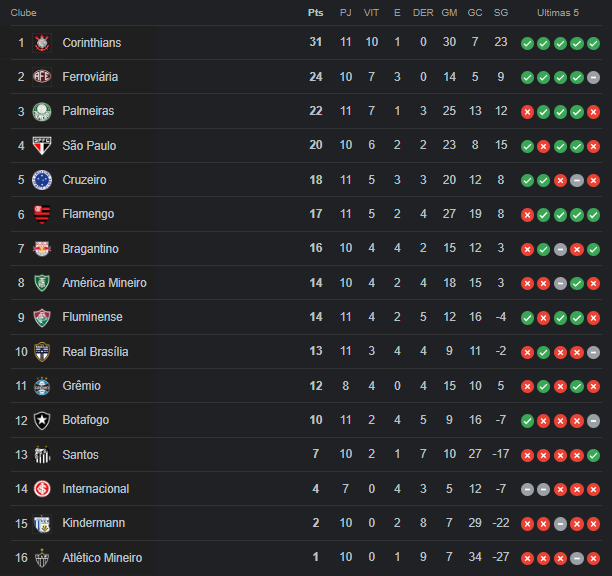Image resolution: width=612 pixels, height=576 pixels.
Task: Click the Atlético Mineiro team name
Action: [102, 558]
